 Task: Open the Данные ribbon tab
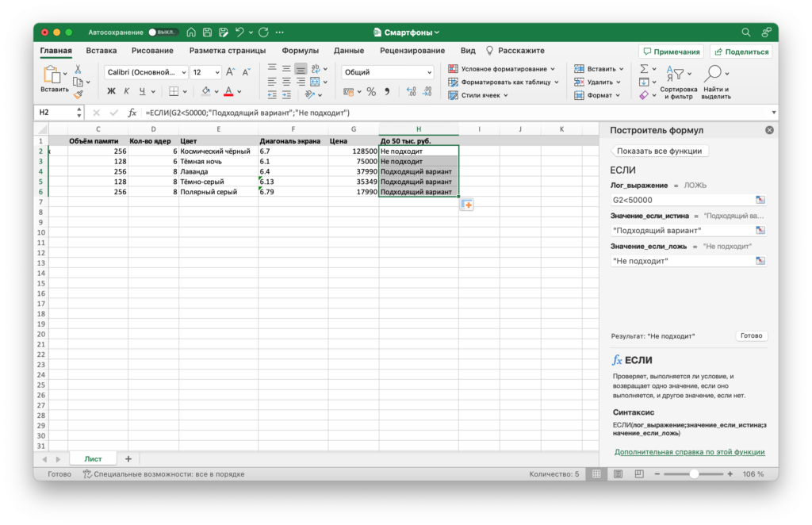pos(349,51)
